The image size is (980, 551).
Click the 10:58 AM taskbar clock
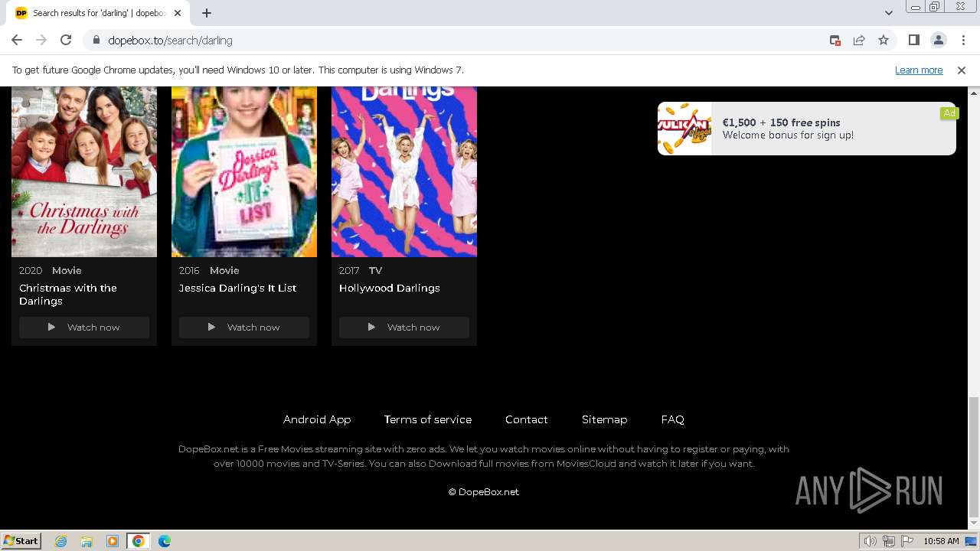(x=941, y=541)
